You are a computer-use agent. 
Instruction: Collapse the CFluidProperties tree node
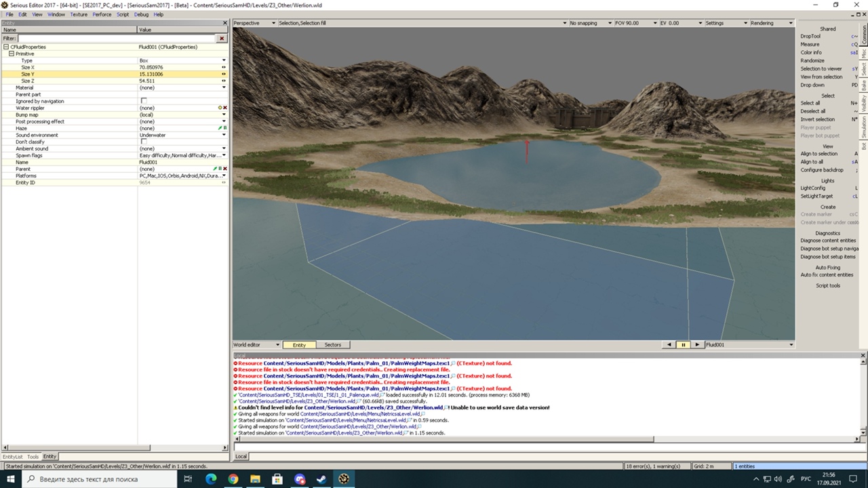click(5, 47)
